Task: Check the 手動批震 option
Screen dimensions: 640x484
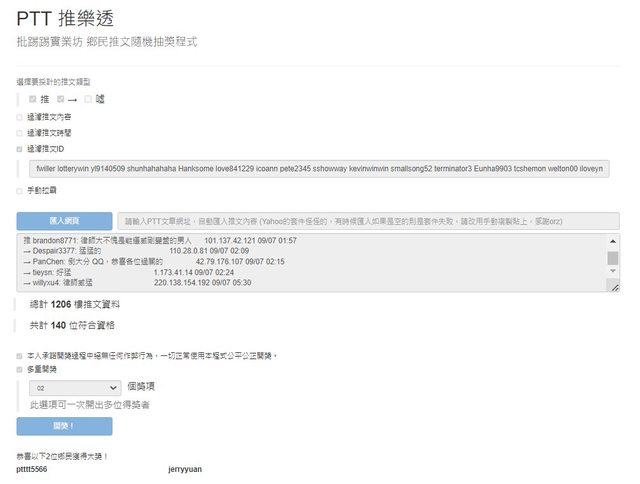Action: coord(20,190)
